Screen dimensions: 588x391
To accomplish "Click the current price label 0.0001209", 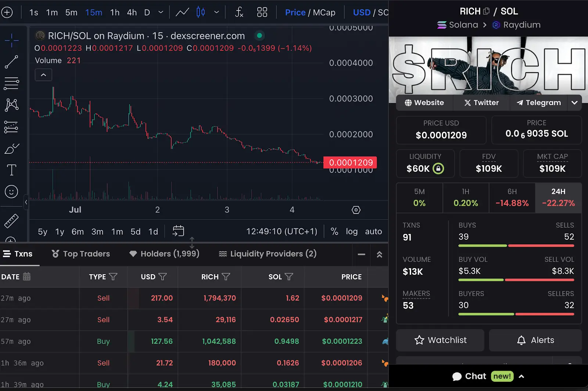I will coord(350,163).
